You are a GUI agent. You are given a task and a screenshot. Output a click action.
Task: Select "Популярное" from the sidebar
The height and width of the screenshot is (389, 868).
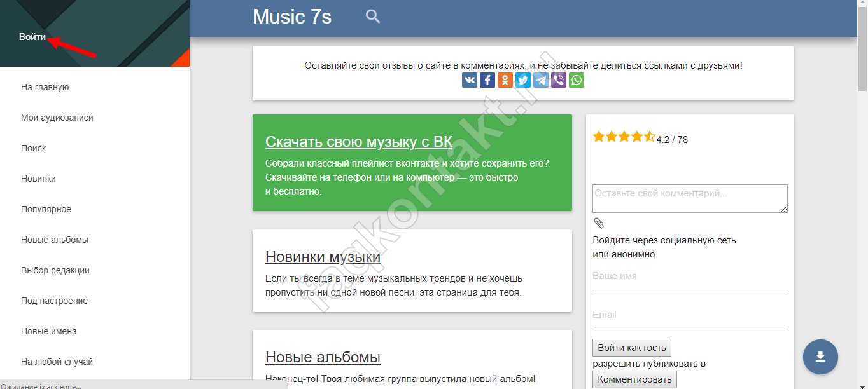[46, 209]
